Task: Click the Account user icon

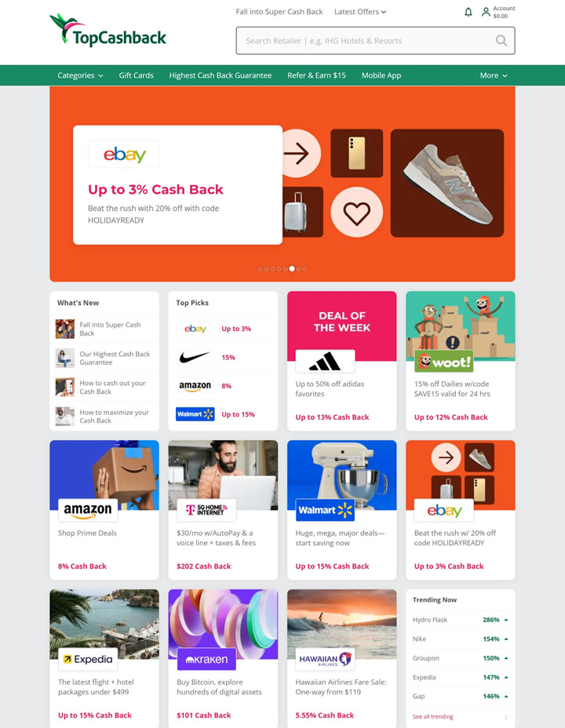Action: pyautogui.click(x=486, y=12)
